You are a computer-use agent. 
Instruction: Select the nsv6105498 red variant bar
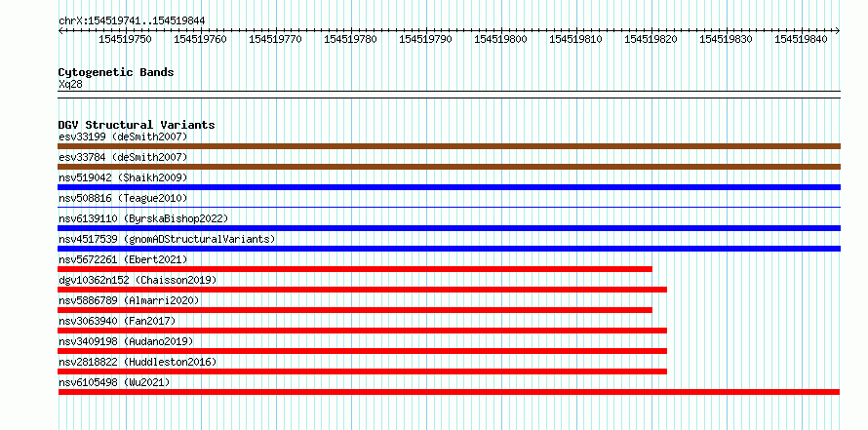pos(449,392)
